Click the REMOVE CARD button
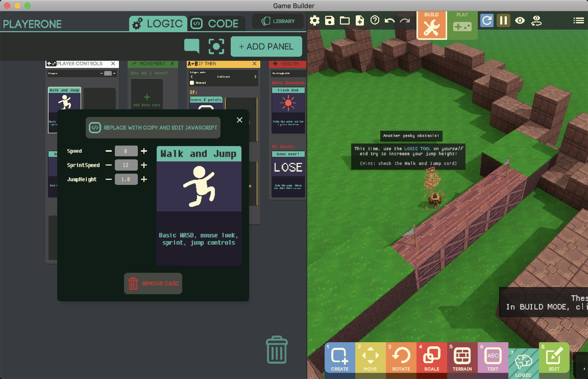The height and width of the screenshot is (379, 588). click(153, 283)
